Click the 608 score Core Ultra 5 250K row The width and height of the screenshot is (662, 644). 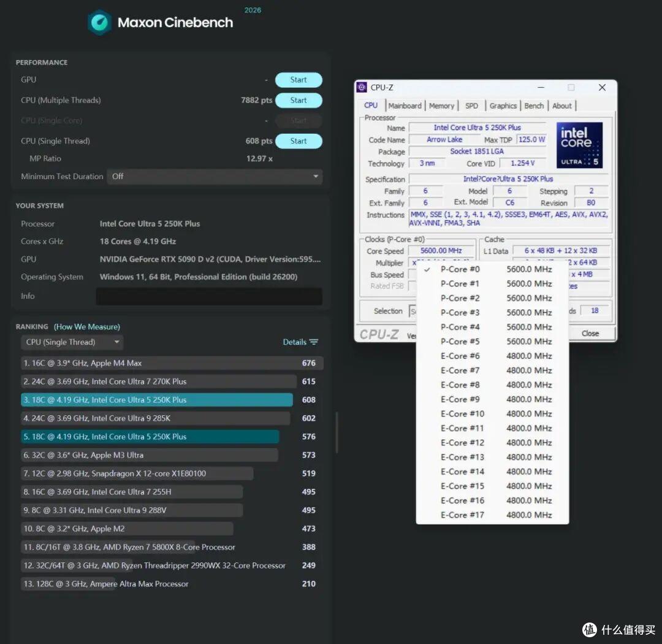pyautogui.click(x=172, y=400)
